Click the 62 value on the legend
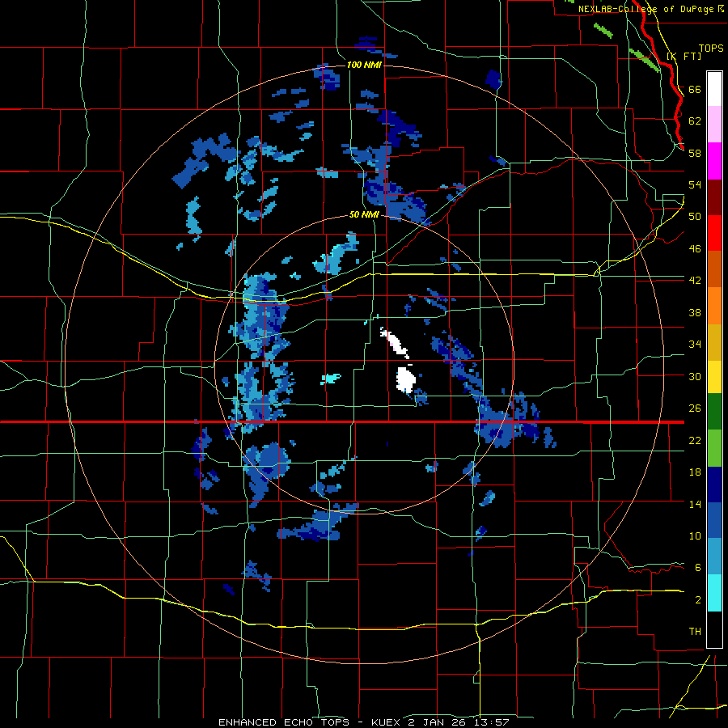Image resolution: width=728 pixels, height=728 pixels. click(x=695, y=121)
